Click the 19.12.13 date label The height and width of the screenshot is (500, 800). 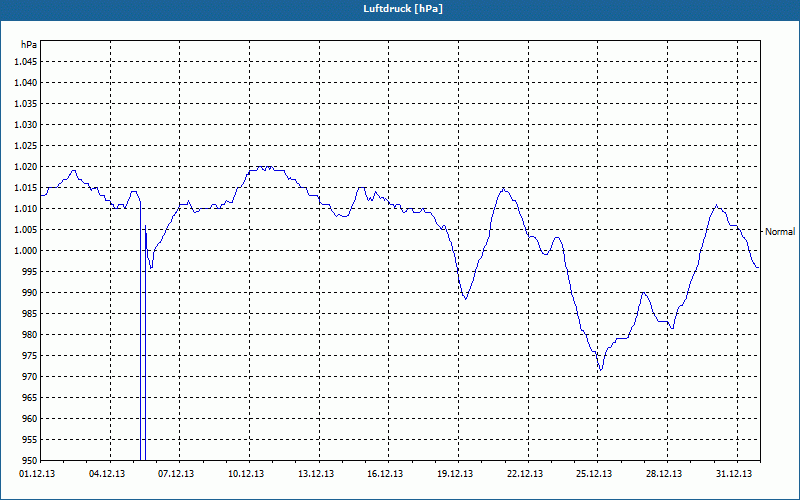pos(455,474)
